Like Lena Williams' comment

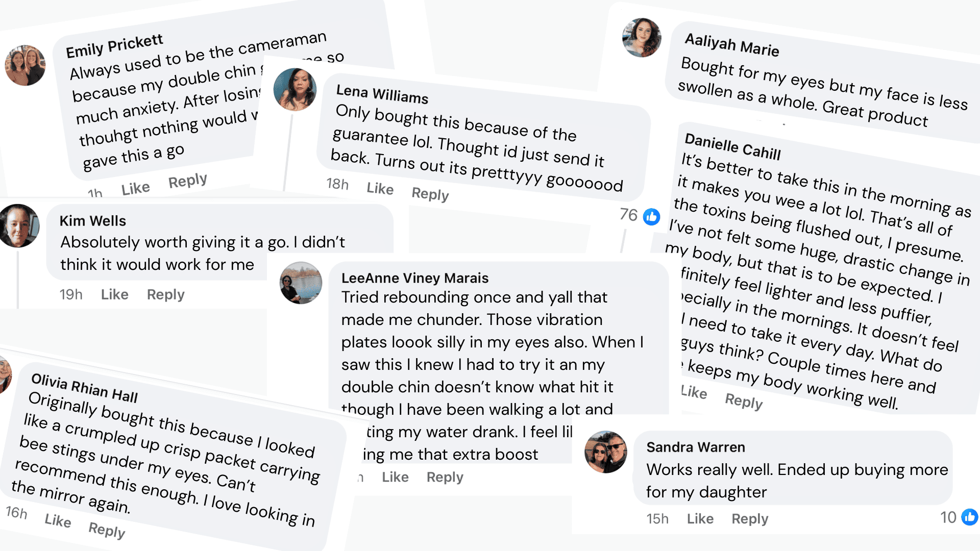pos(380,188)
